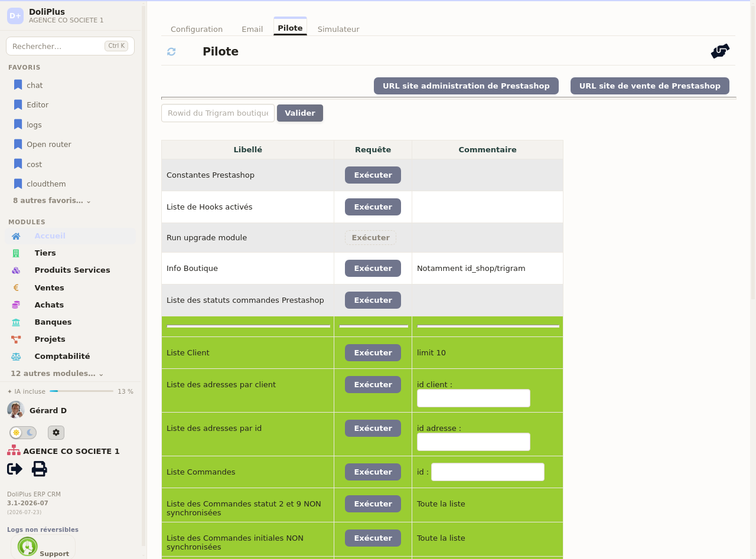Click the organization chart icon beside AGENCE CO SOCIETE 1

[14, 450]
